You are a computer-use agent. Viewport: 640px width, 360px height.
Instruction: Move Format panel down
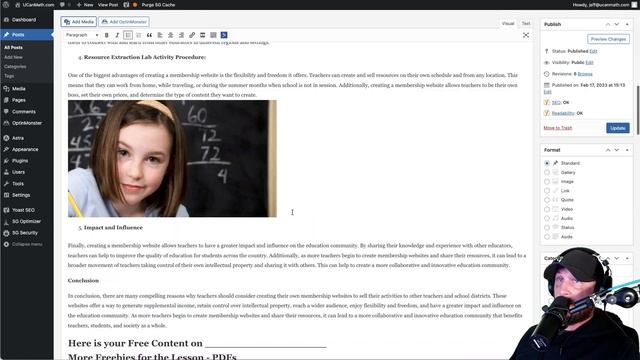617,150
